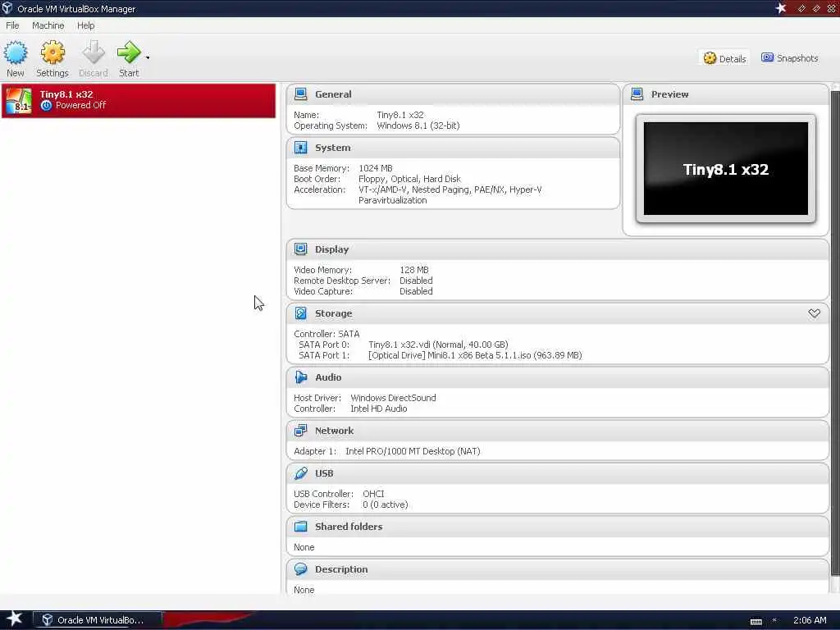The width and height of the screenshot is (840, 630).
Task: Switch to the Snapshots view
Action: pos(790,58)
